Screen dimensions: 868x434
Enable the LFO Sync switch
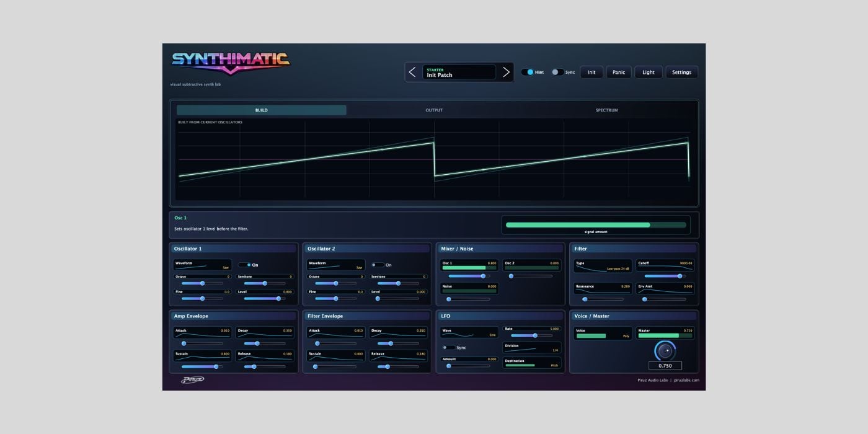click(x=448, y=347)
